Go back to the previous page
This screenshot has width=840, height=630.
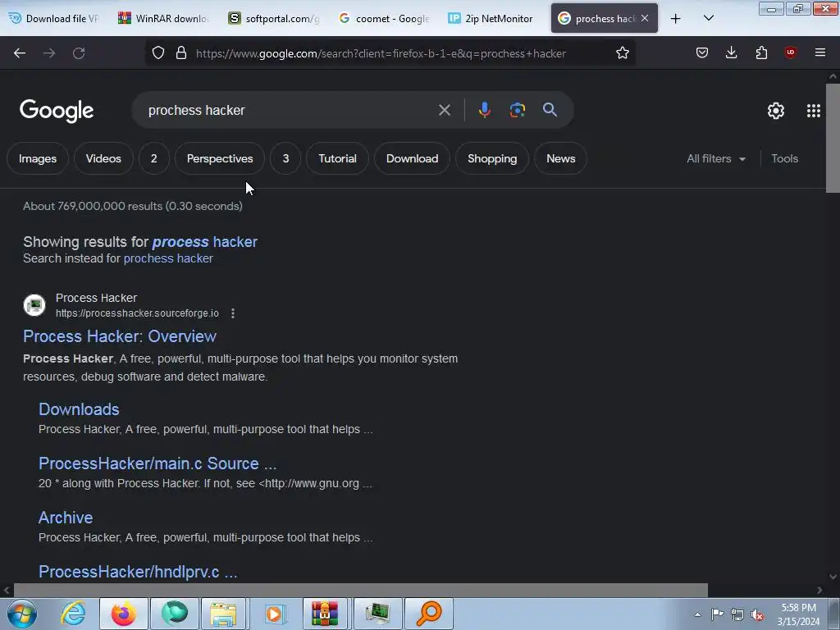[x=20, y=53]
